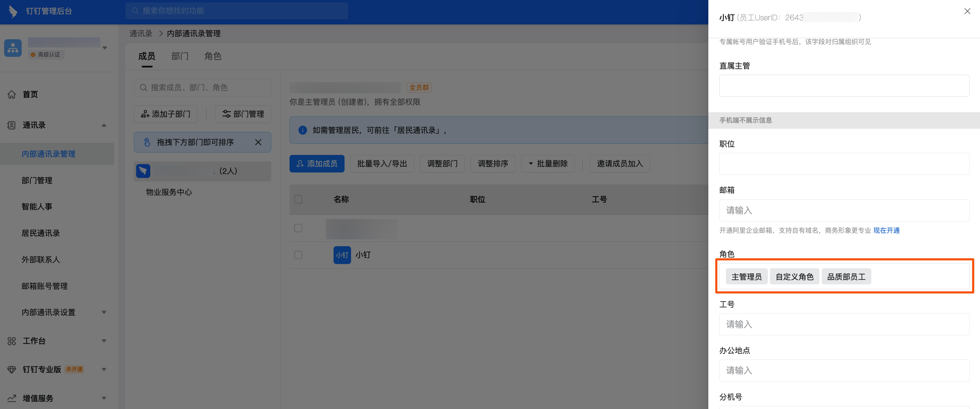
Task: Click the 添加子部门 button
Action: [x=165, y=114]
